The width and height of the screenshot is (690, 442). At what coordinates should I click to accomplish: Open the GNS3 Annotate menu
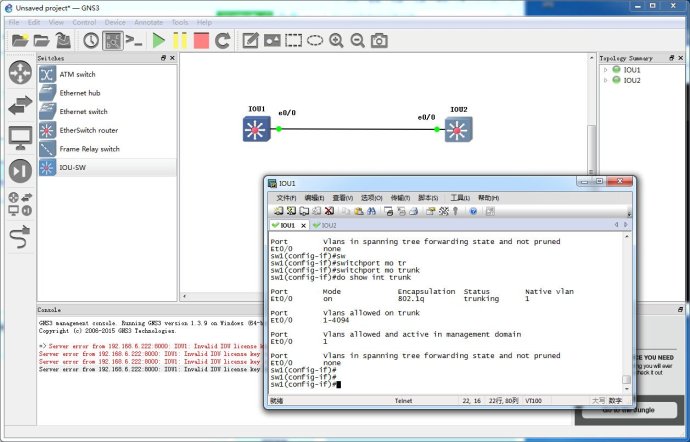[148, 22]
